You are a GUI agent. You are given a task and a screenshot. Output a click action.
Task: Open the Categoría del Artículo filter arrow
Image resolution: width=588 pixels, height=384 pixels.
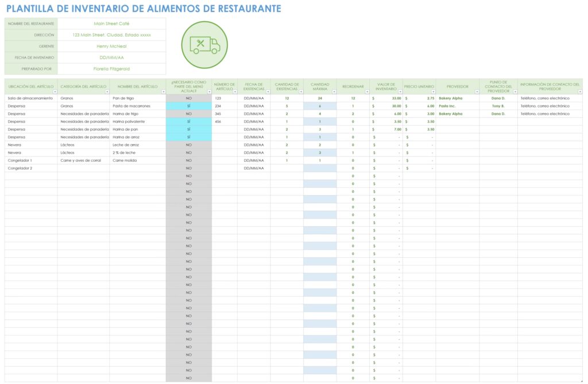click(107, 92)
